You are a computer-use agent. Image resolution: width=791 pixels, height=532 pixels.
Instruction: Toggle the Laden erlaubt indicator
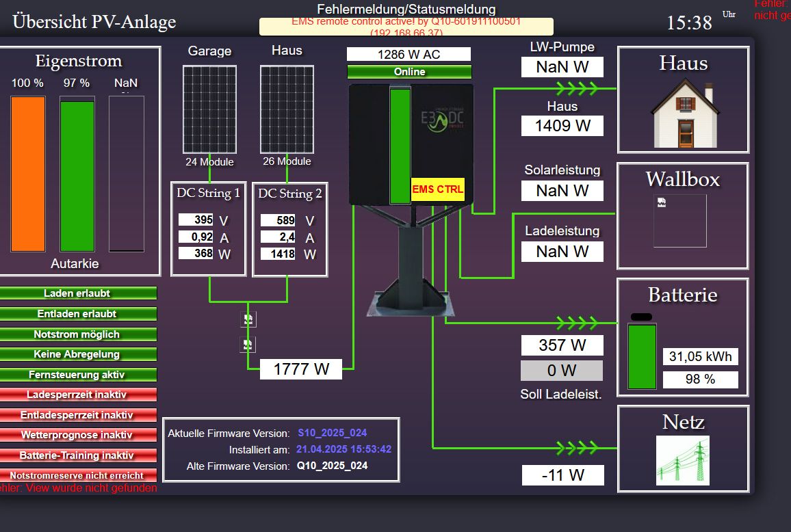77,293
